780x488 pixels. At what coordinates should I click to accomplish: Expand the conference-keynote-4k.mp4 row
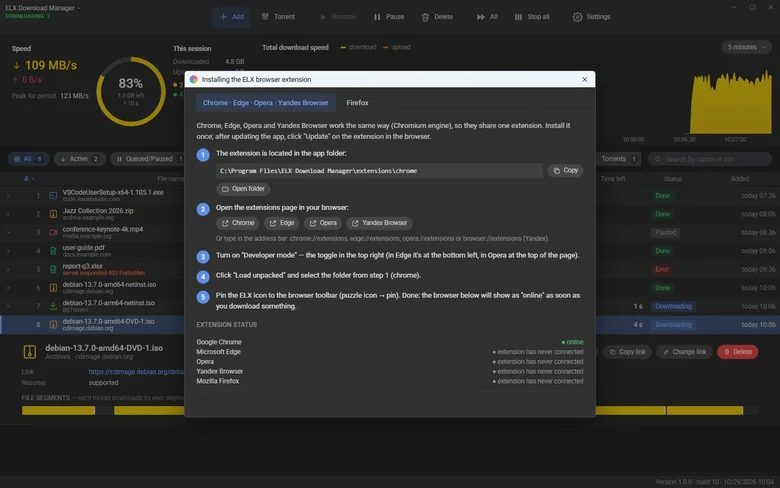tap(8, 232)
